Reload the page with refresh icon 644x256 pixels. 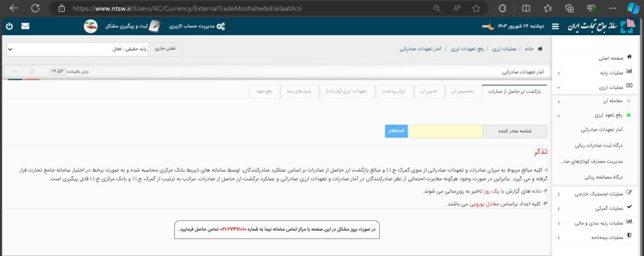point(35,8)
